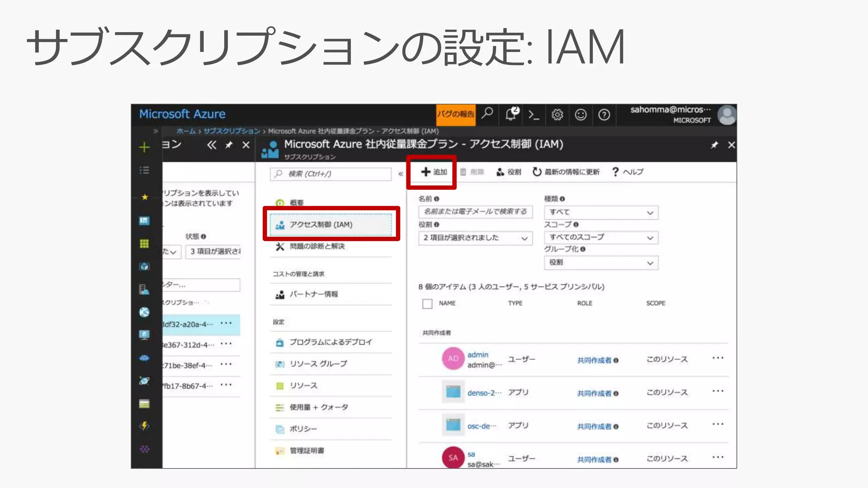Expand the 種類 'すべて' dropdown

tap(601, 212)
